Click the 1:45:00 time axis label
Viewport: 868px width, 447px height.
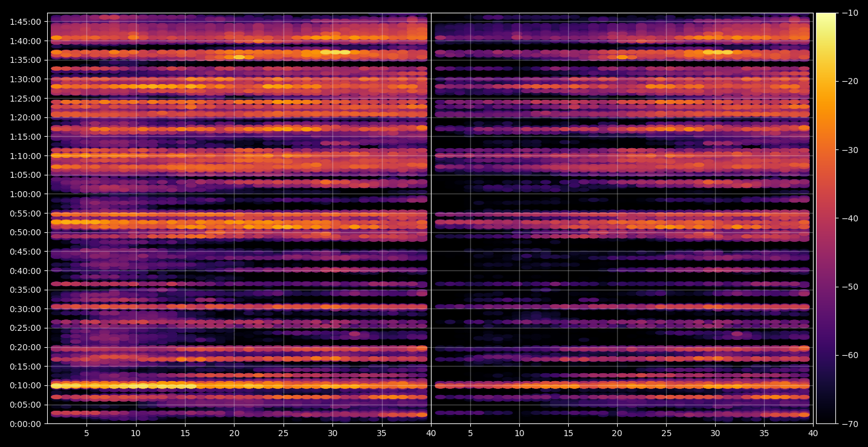point(26,21)
